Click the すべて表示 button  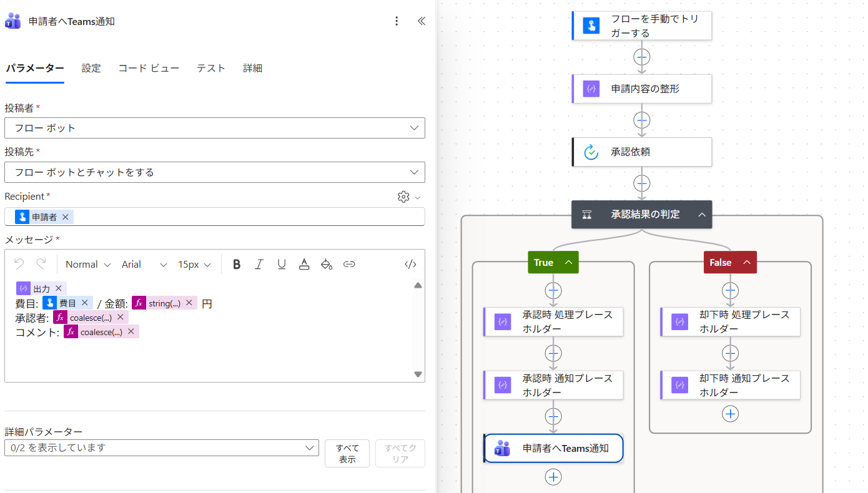347,454
